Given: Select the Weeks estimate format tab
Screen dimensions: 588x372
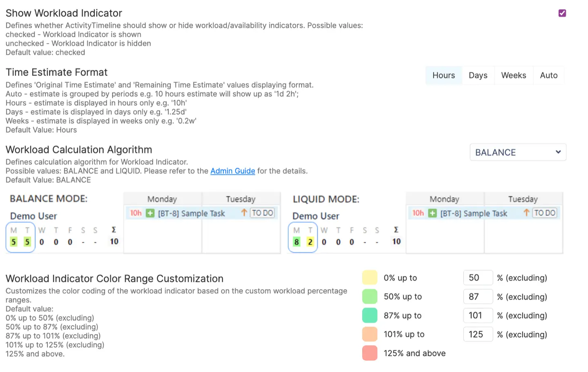Looking at the screenshot, I should [x=513, y=75].
